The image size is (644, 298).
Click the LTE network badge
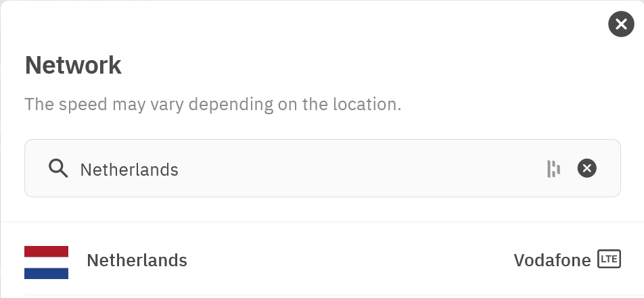[x=609, y=259]
